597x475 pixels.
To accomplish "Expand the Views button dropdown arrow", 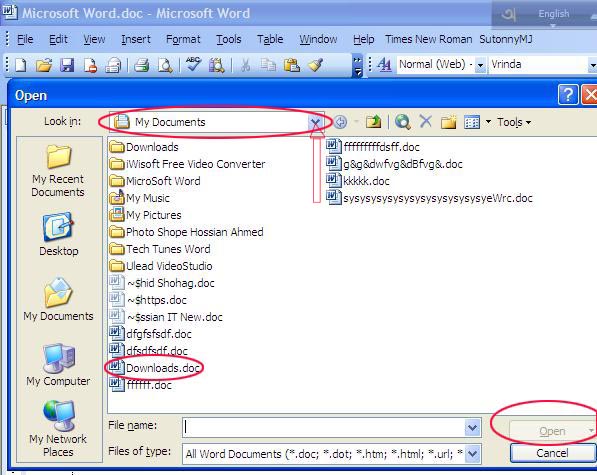I will (x=488, y=122).
